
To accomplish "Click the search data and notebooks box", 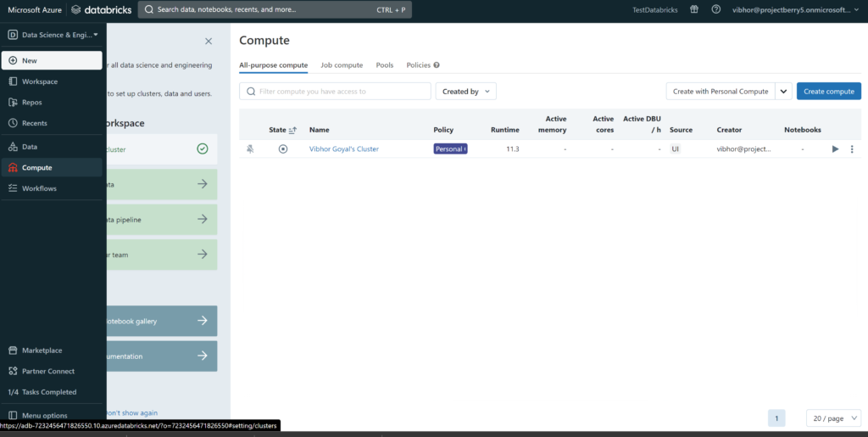I will pyautogui.click(x=275, y=9).
